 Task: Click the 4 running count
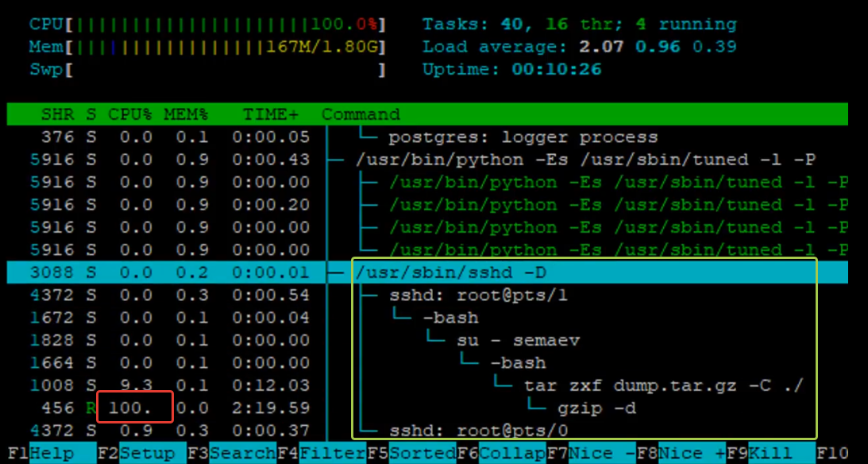pos(686,25)
